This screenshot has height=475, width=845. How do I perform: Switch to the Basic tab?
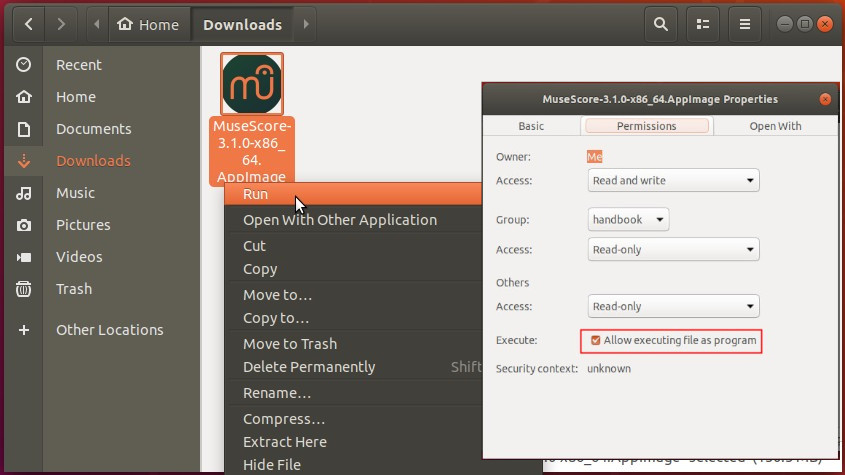click(x=531, y=126)
